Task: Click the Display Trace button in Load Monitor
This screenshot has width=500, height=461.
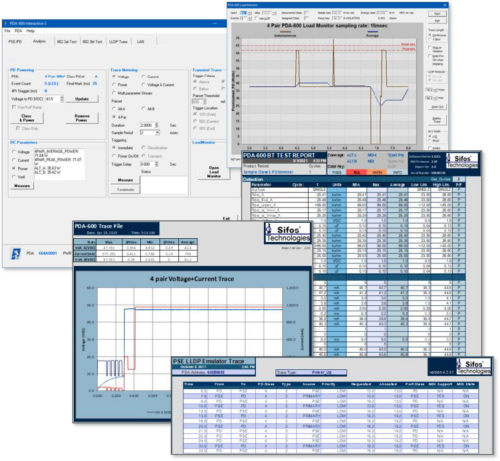Action: pos(437,120)
